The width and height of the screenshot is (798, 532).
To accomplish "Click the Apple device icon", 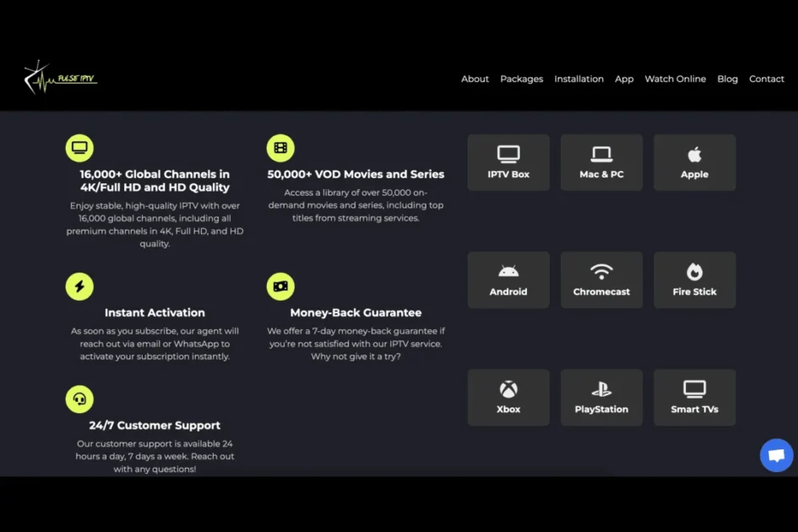I will coord(694,155).
